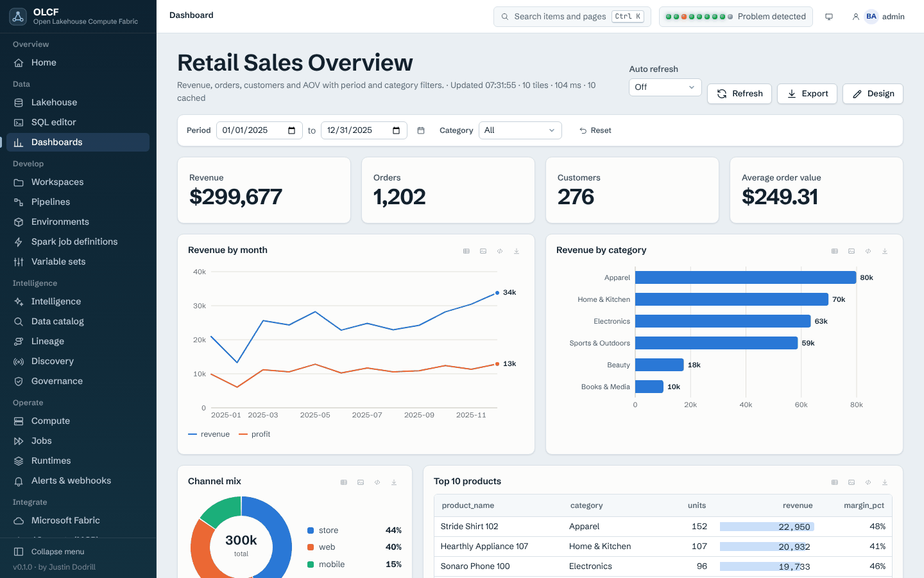Collapse the sidebar menu
This screenshot has height=578, width=924.
pos(78,552)
